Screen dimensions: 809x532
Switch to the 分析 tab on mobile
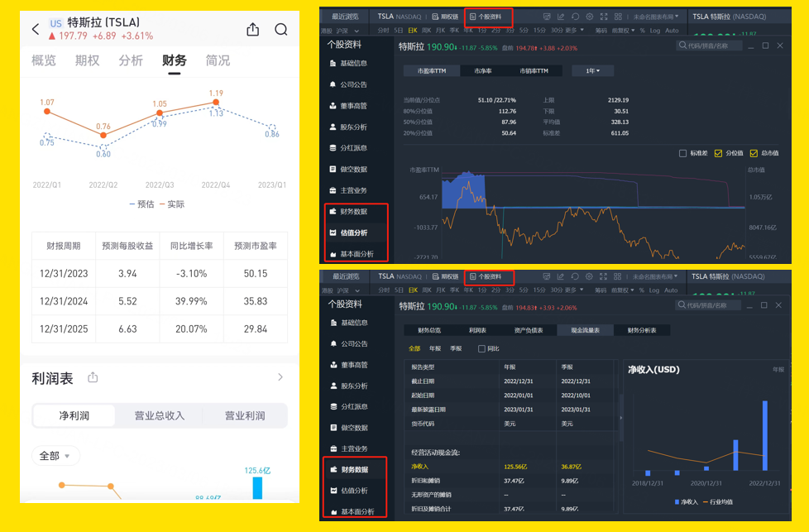131,61
